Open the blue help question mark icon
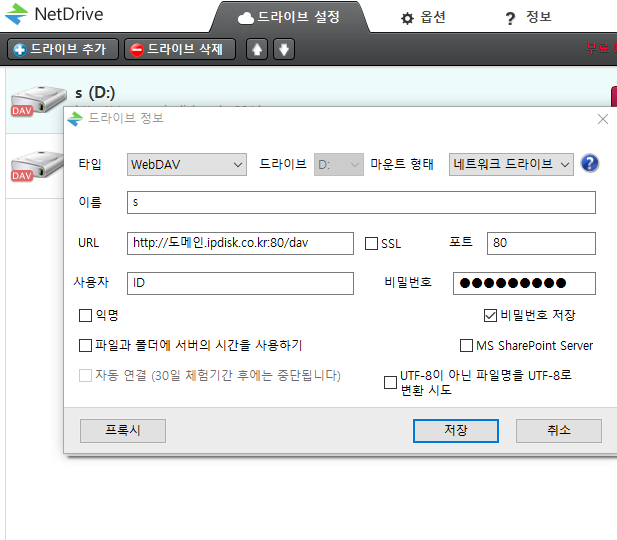 (589, 163)
